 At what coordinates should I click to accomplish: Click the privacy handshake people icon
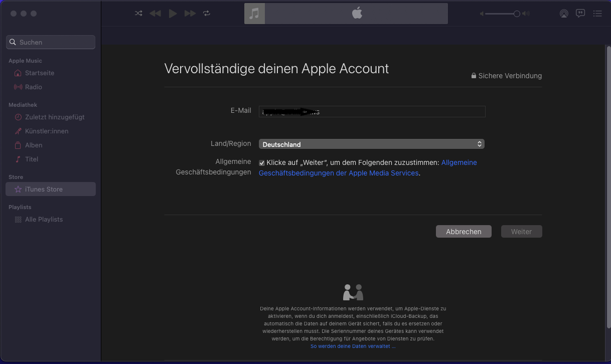click(x=353, y=292)
